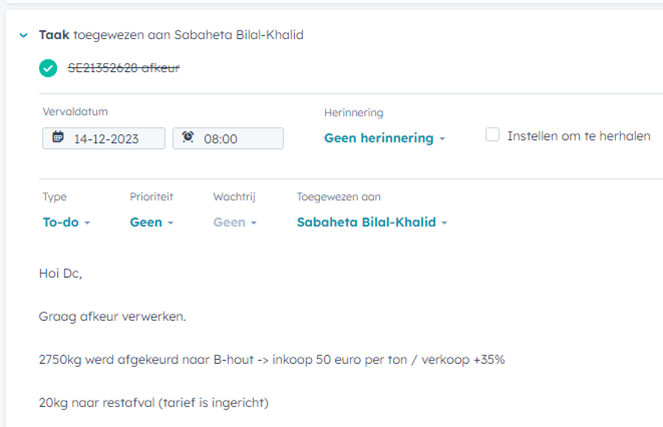Click caret arrow under Prioriteit
663x427 pixels.
(170, 223)
